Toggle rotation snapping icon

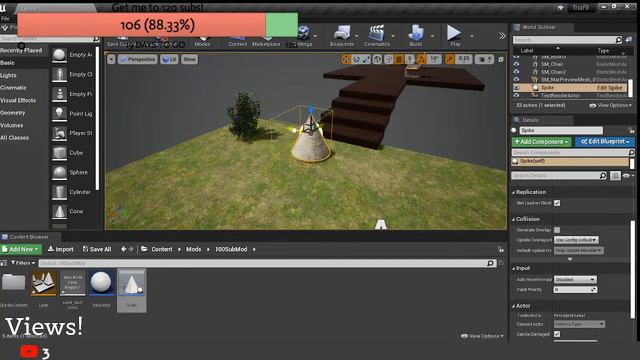click(422, 59)
